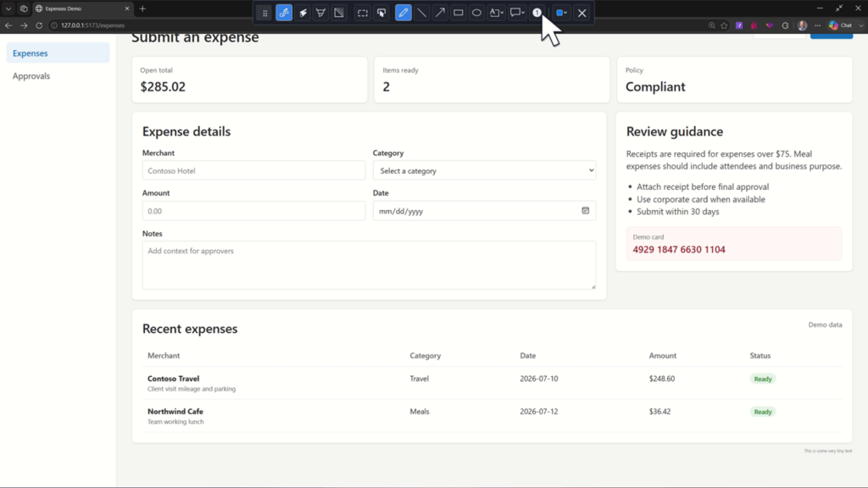The image size is (868, 488).
Task: Toggle the highlighted link-style tool in annotation toolbar
Action: [x=284, y=13]
